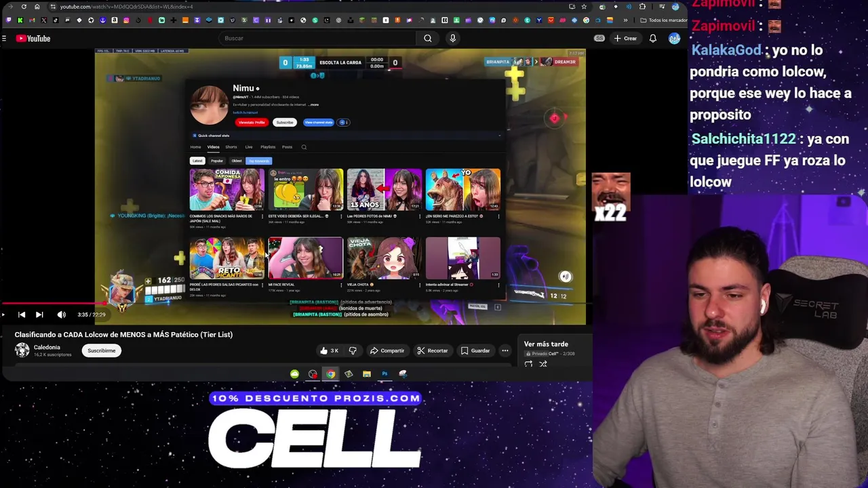868x488 pixels.
Task: Open Photoshop from the dock
Action: [384, 373]
